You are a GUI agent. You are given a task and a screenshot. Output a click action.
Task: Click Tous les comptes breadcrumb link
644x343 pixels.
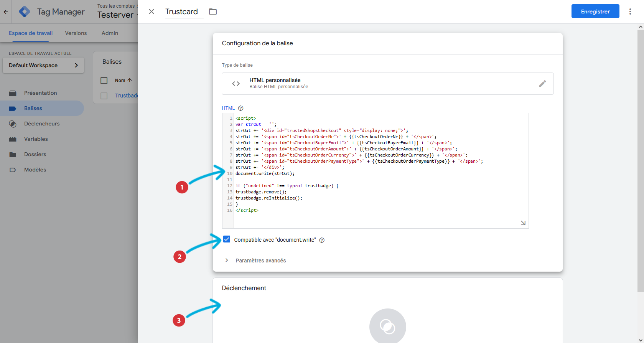point(116,6)
